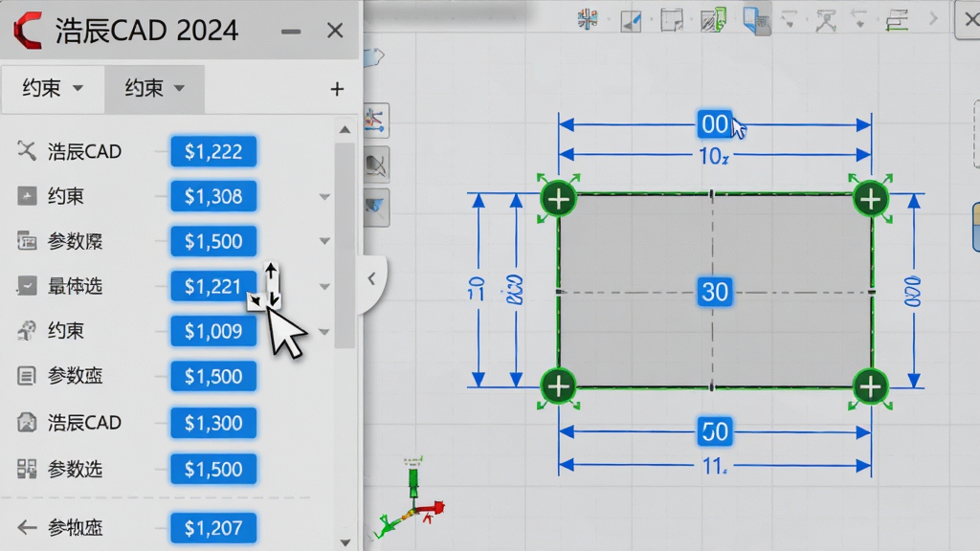
Task: Click the bottom blue icon in canvas side toolbar
Action: (x=376, y=207)
